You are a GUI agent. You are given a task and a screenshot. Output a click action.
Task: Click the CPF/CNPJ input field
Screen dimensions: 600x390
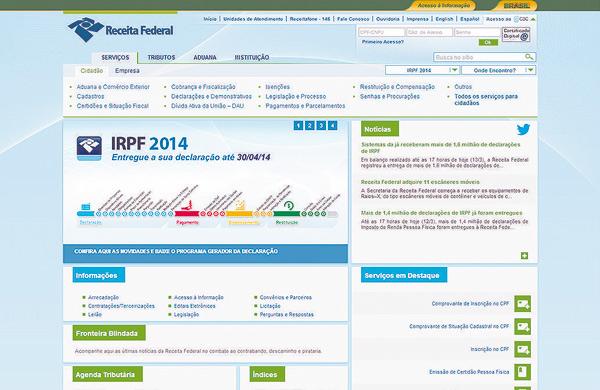click(x=381, y=33)
